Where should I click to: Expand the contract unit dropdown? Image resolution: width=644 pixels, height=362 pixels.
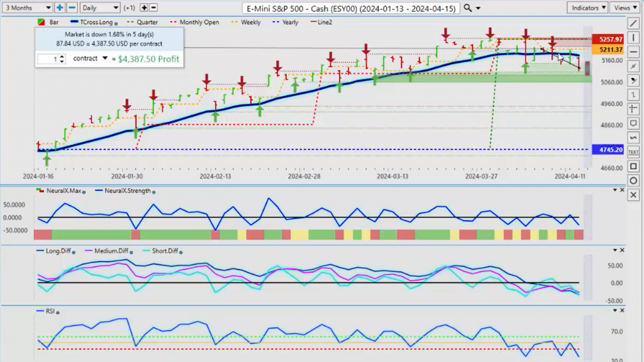coord(105,58)
